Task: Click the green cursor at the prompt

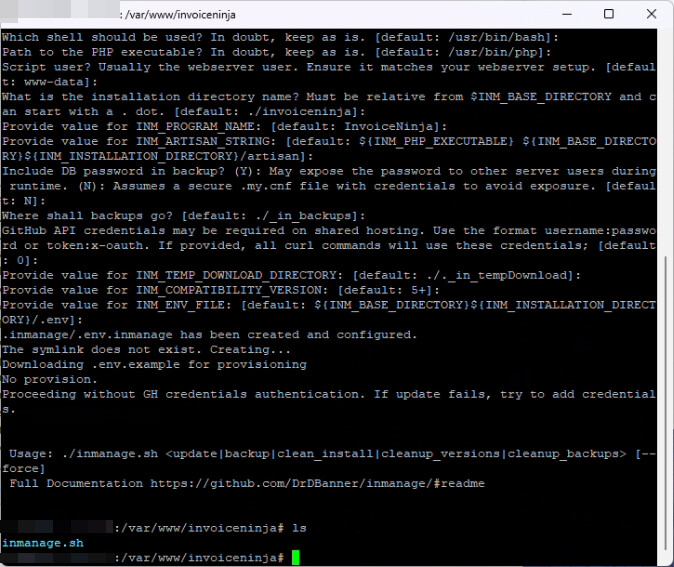Action: [296, 558]
